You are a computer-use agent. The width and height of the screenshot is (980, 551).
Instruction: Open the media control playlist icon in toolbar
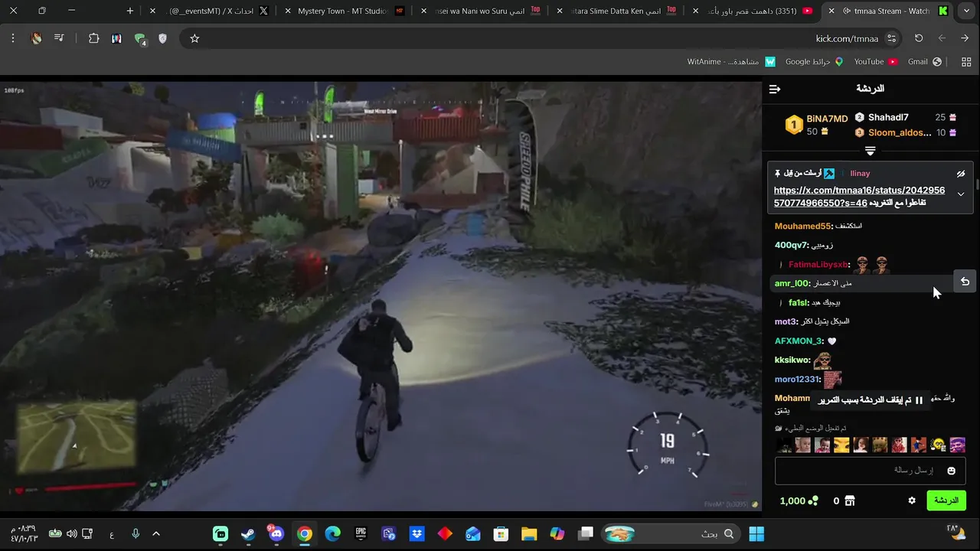click(59, 38)
